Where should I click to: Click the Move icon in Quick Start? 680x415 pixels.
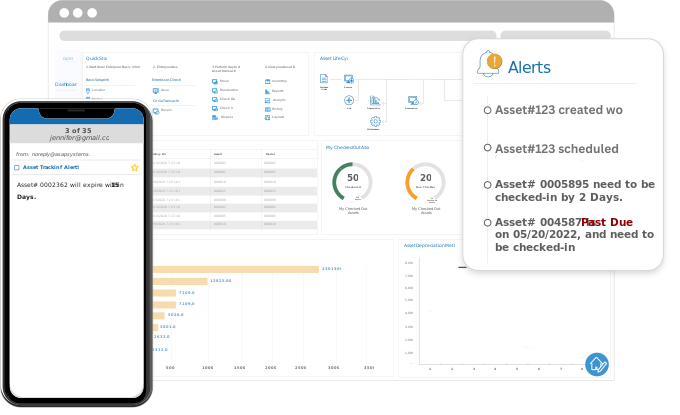215,81
